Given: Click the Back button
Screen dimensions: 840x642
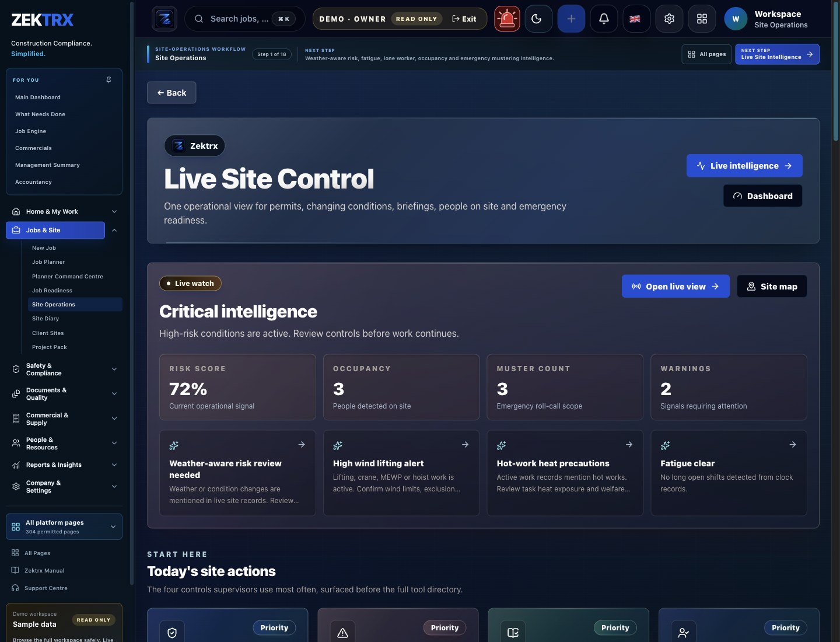Looking at the screenshot, I should pos(171,93).
